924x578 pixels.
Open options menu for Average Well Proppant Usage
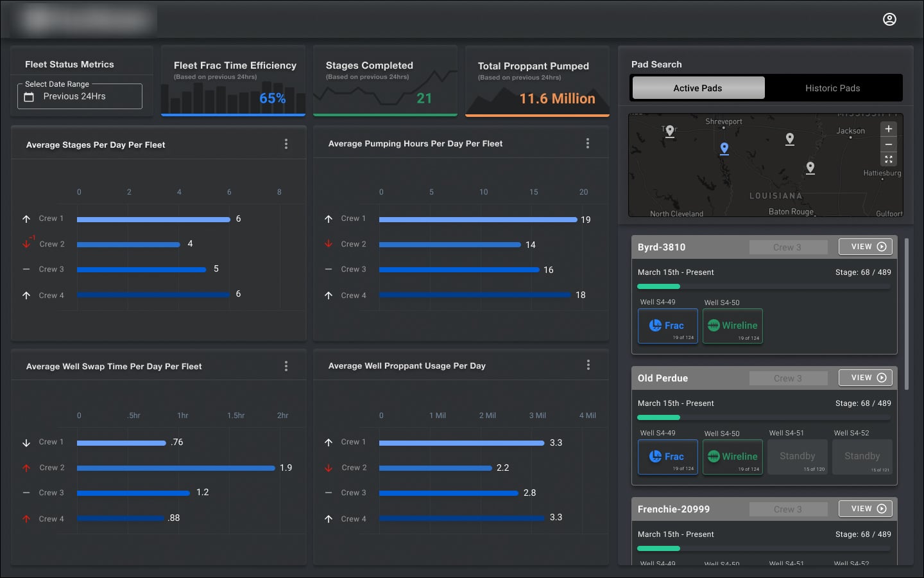pos(588,365)
